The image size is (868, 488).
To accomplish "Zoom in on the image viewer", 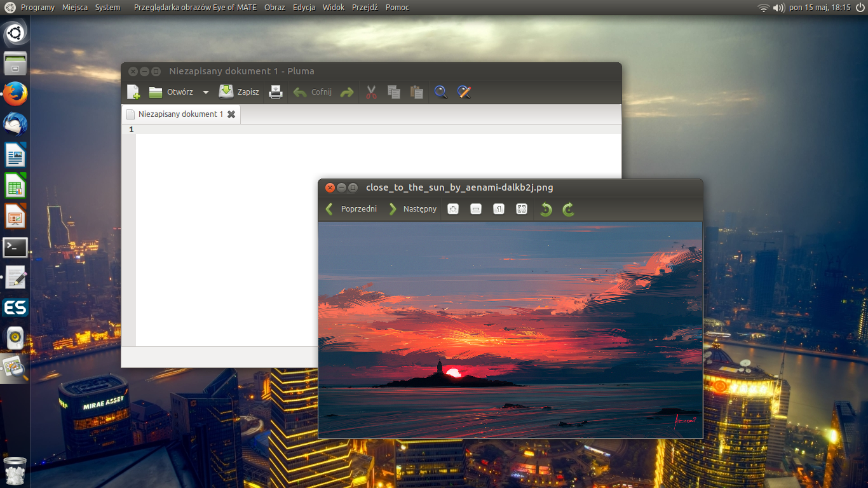I will pyautogui.click(x=453, y=209).
